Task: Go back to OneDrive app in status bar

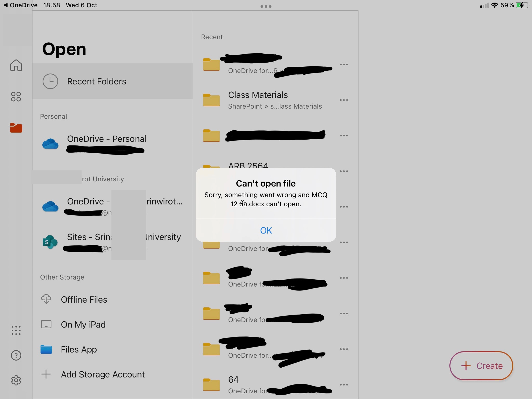Action: 20,5
